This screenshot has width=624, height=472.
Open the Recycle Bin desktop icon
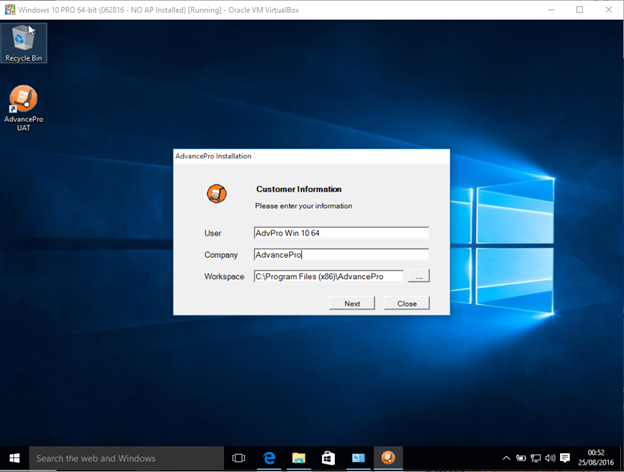[23, 42]
